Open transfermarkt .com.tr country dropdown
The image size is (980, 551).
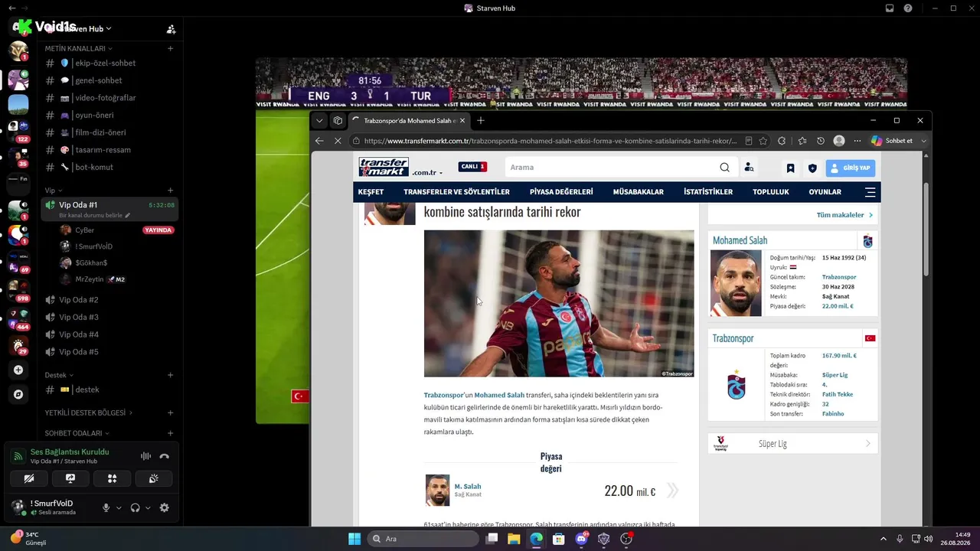pos(427,173)
